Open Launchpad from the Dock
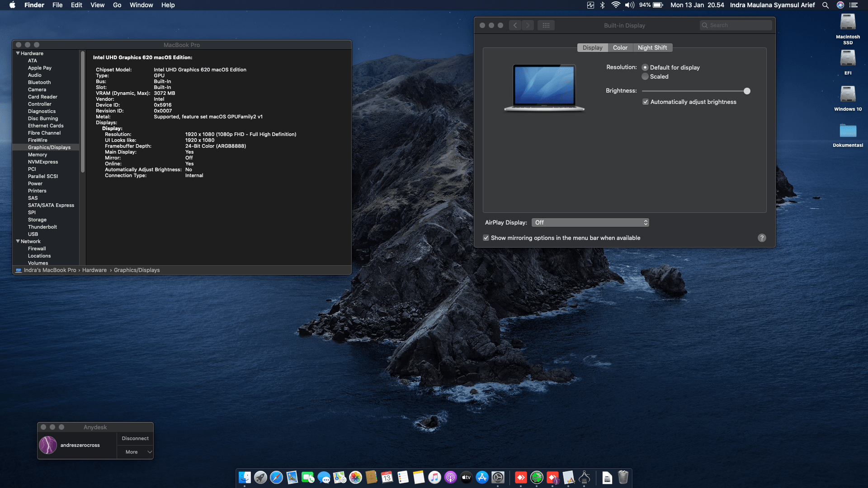 point(260,477)
